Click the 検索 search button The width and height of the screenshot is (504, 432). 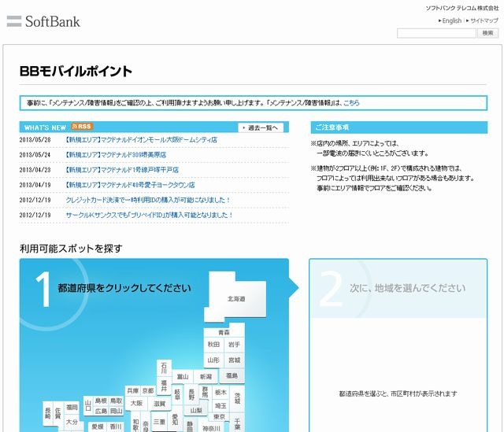coord(488,33)
